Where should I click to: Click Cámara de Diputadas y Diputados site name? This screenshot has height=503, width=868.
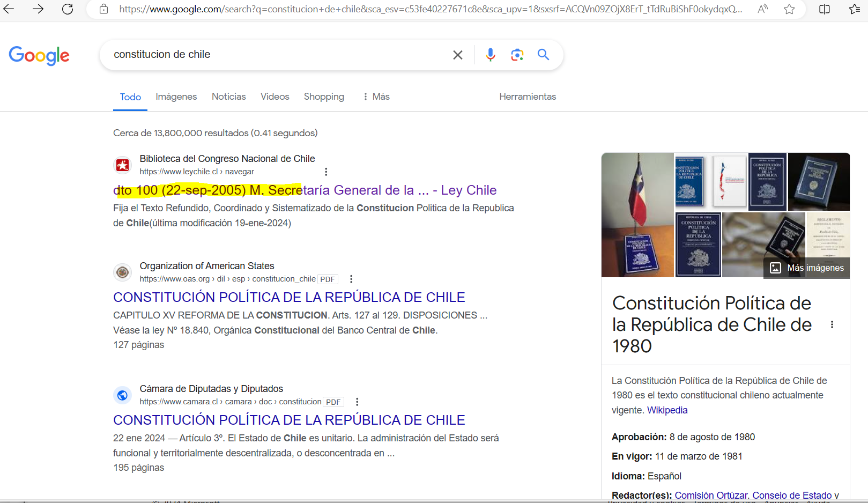[211, 389]
